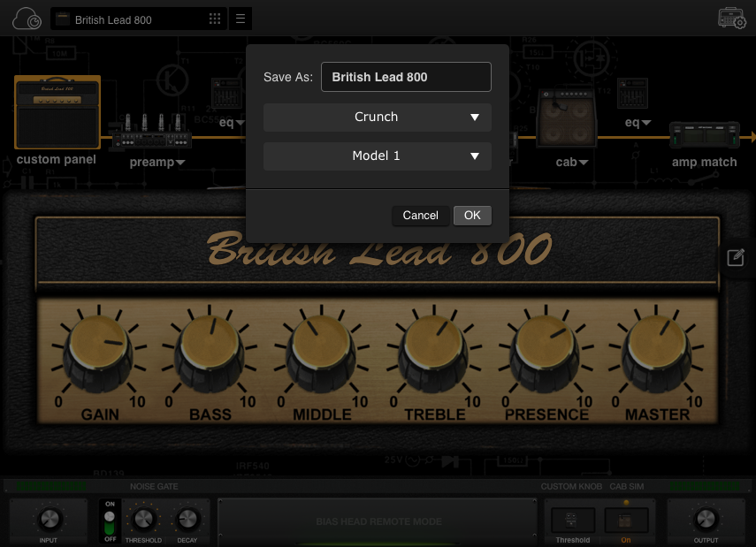Click the BIAS head hardware icon top-right
The image size is (756, 547).
tap(731, 18)
